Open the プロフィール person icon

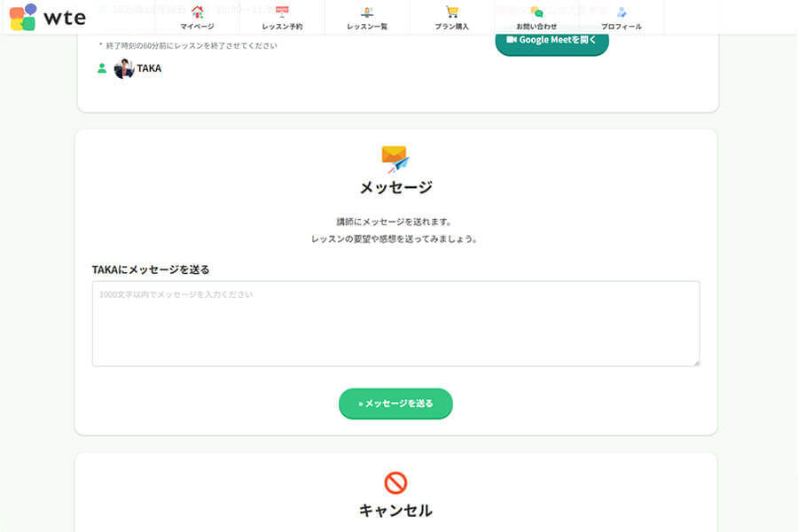(620, 11)
